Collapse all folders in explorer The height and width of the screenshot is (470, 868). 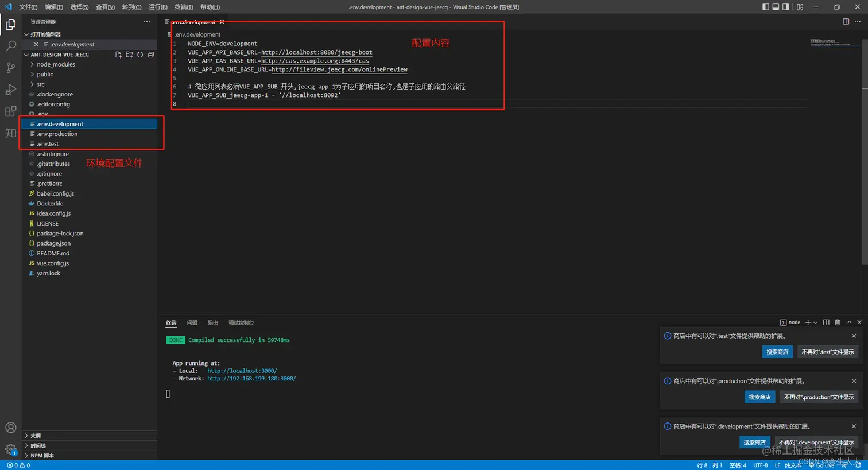151,55
